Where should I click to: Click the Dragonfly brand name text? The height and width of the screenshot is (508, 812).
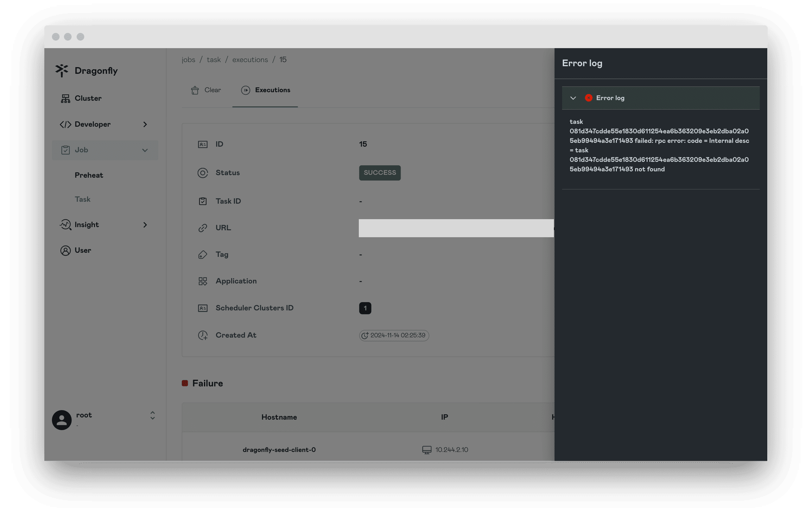(96, 71)
